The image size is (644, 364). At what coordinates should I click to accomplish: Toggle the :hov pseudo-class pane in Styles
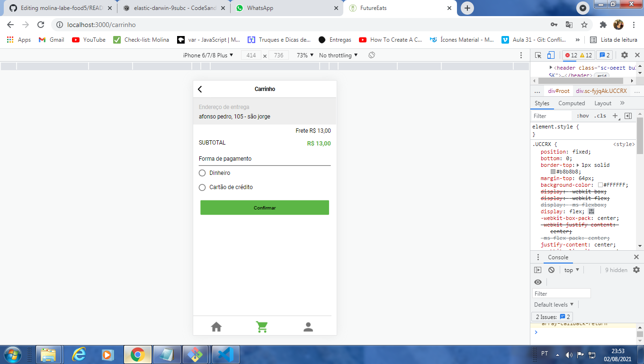[582, 115]
